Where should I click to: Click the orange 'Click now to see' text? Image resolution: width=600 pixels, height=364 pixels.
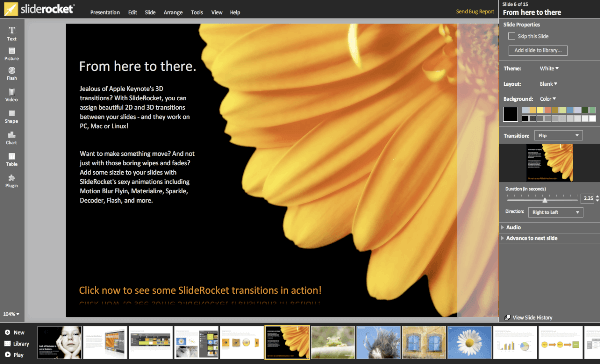200,291
